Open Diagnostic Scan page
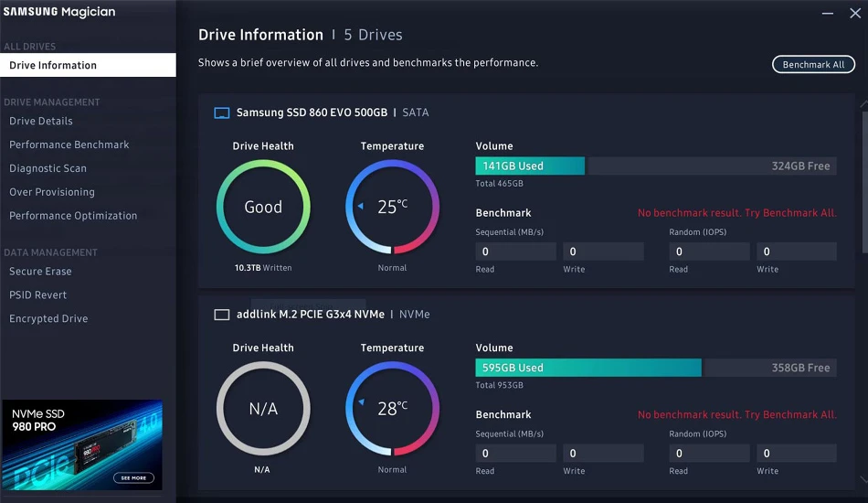868x503 pixels. coord(48,168)
